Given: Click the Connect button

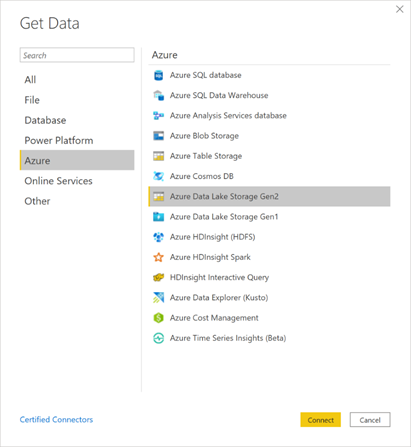Looking at the screenshot, I should click(x=320, y=420).
